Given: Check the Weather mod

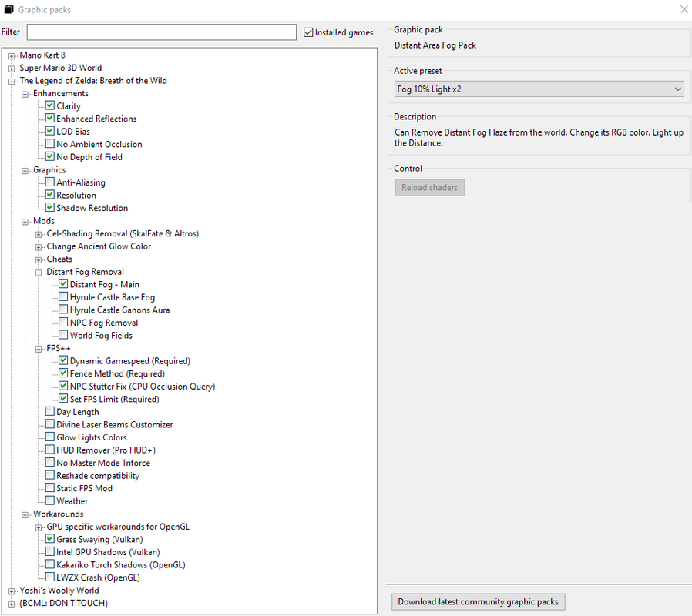Looking at the screenshot, I should [x=50, y=500].
